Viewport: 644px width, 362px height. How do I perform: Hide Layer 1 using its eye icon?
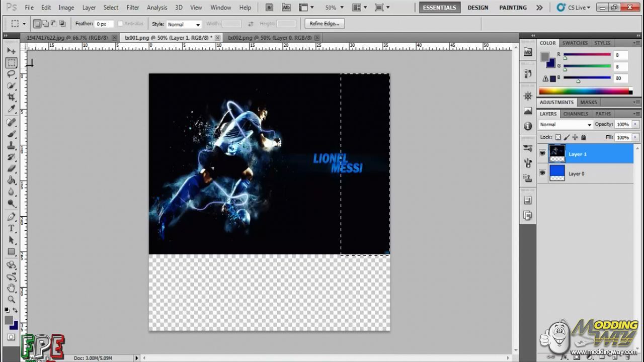pyautogui.click(x=542, y=153)
